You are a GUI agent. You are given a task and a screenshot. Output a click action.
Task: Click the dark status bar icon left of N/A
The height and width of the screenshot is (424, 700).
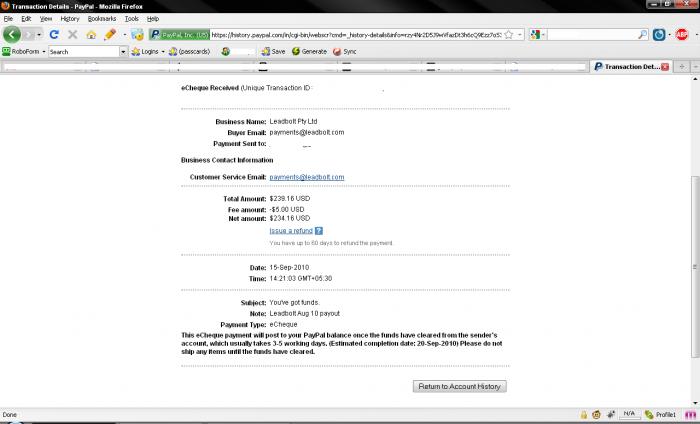pos(610,415)
